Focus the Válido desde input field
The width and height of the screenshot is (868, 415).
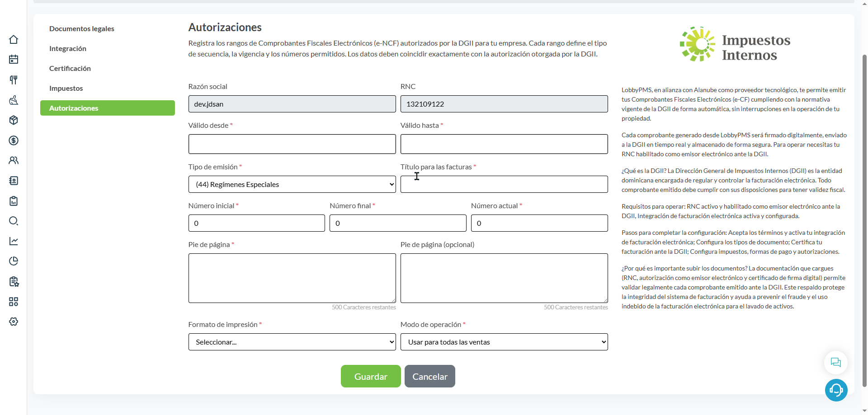[x=292, y=144]
